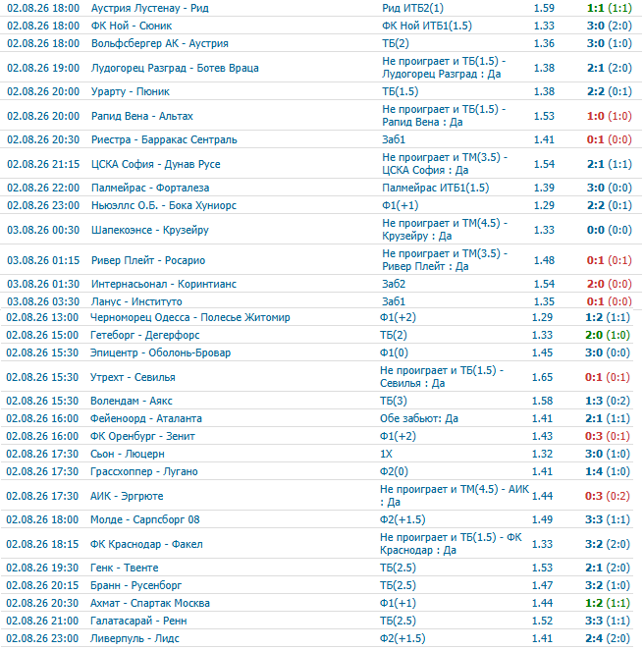The height and width of the screenshot is (650, 644).
Task: Click date 03.08.26 00:30 for Шапекоэнсе
Action: point(43,230)
